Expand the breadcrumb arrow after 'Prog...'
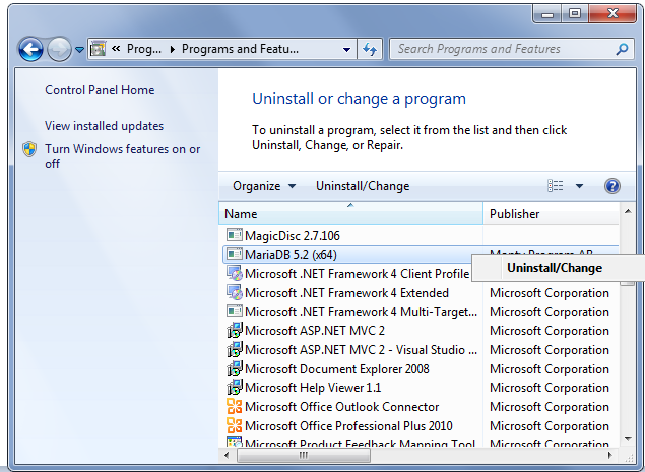 (x=172, y=49)
